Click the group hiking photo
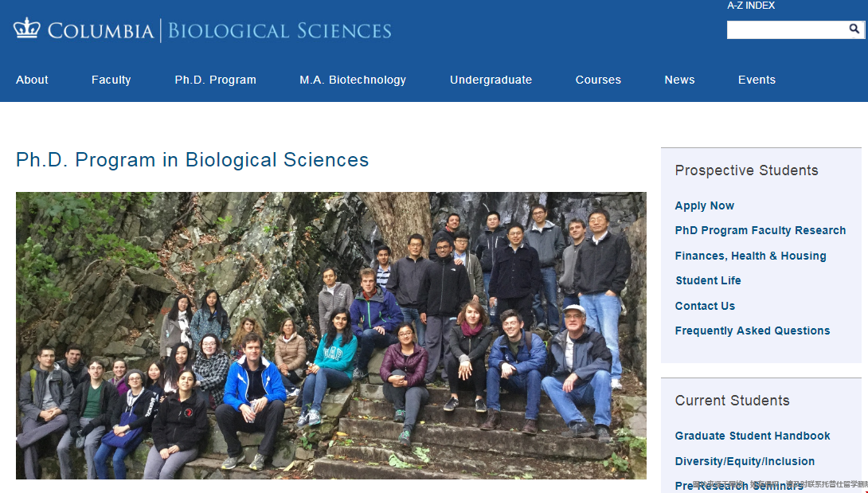The width and height of the screenshot is (868, 493). pos(330,335)
